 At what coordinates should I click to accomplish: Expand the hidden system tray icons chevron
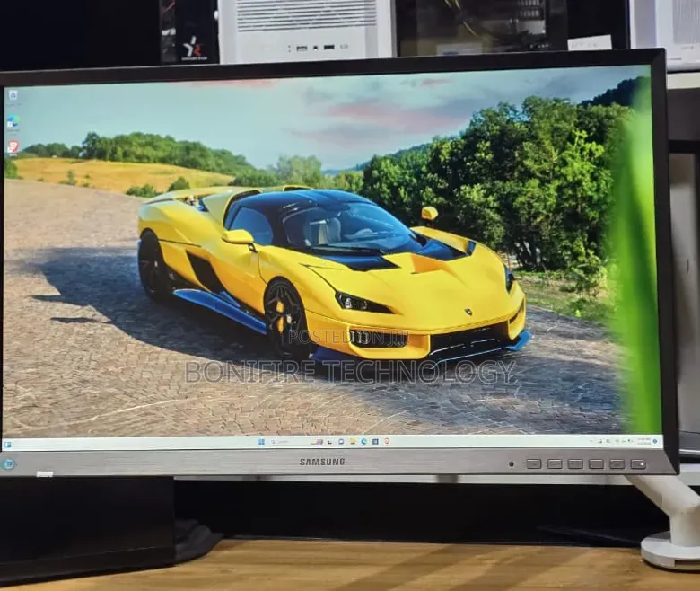tap(591, 441)
